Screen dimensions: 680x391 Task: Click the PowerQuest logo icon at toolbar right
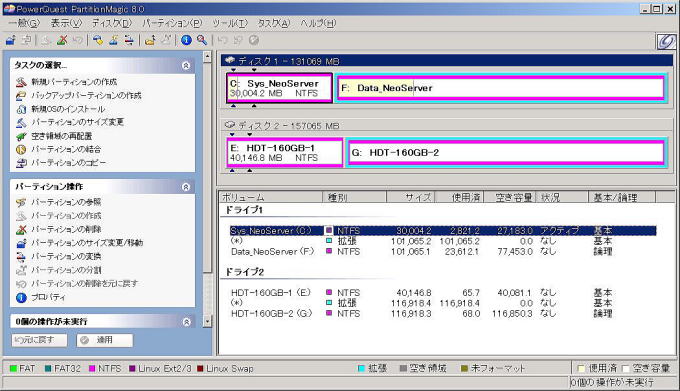pos(666,42)
